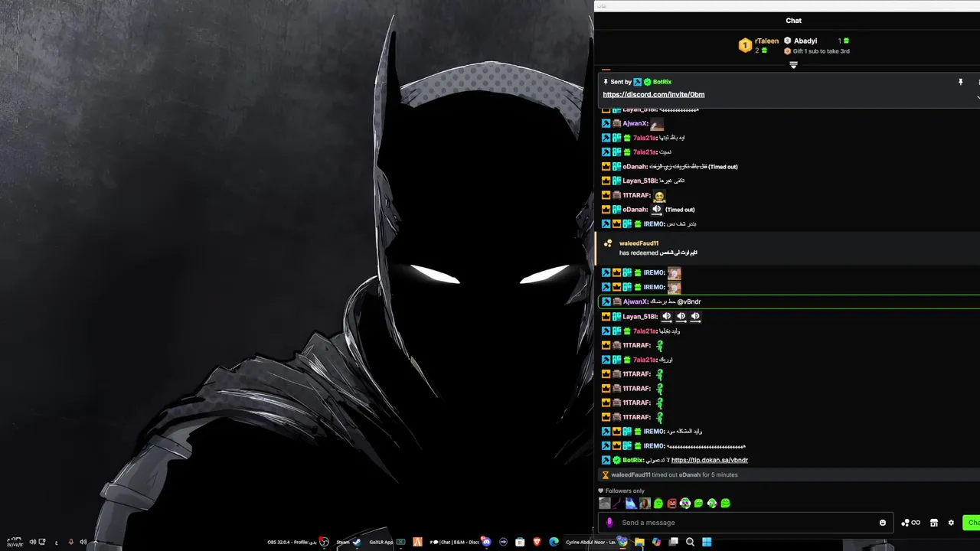
Task: Click the @vBndr mention in chat
Action: [x=689, y=302]
